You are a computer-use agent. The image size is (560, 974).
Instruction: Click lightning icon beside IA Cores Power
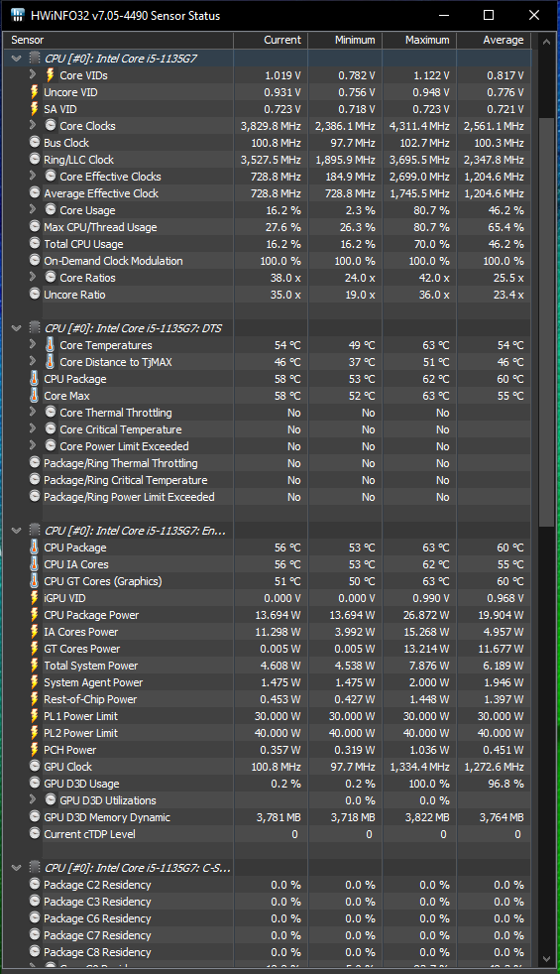[x=35, y=631]
